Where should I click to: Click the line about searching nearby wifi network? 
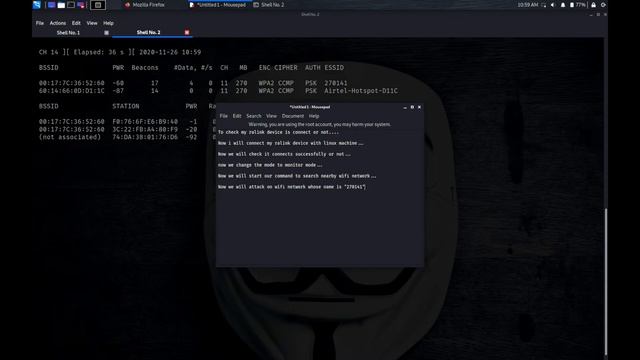coord(297,176)
